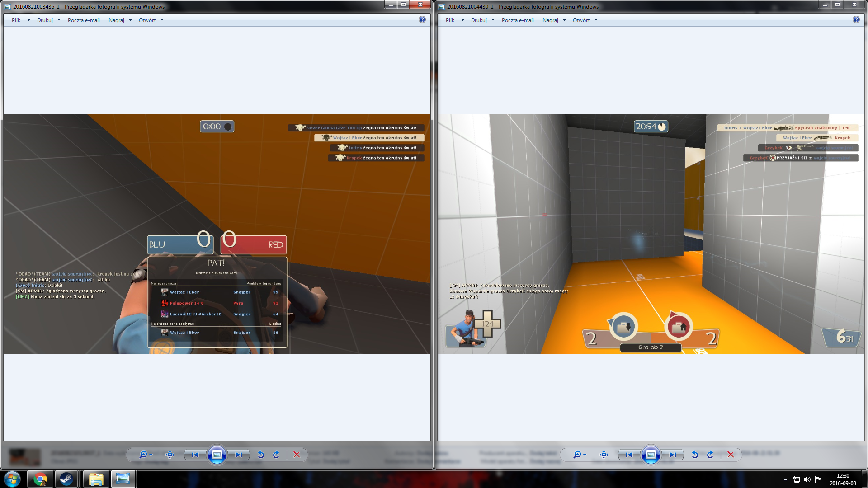Open Action Center flag in system tray
868x488 pixels.
click(818, 479)
